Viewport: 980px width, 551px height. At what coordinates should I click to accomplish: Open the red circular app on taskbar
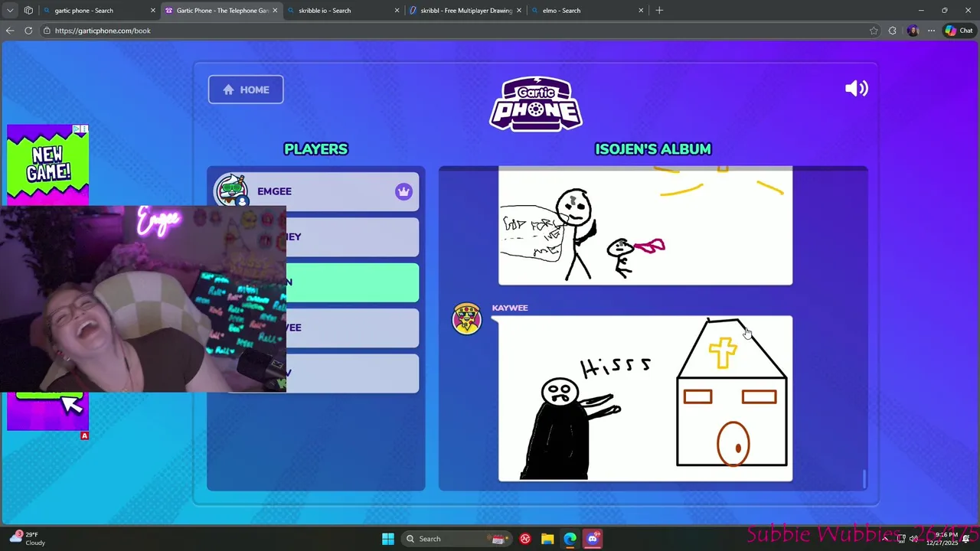point(525,539)
